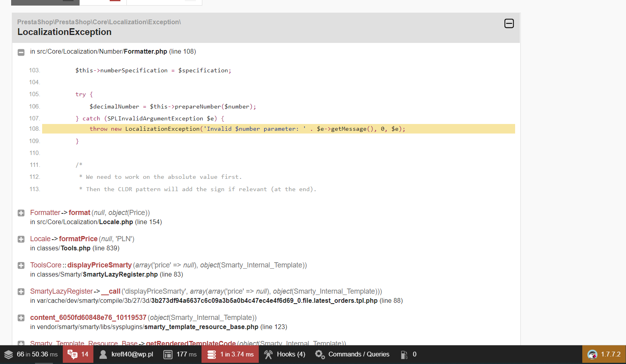This screenshot has height=364, width=626.
Task: Open the translation panel showing 14 messages
Action: coord(78,354)
